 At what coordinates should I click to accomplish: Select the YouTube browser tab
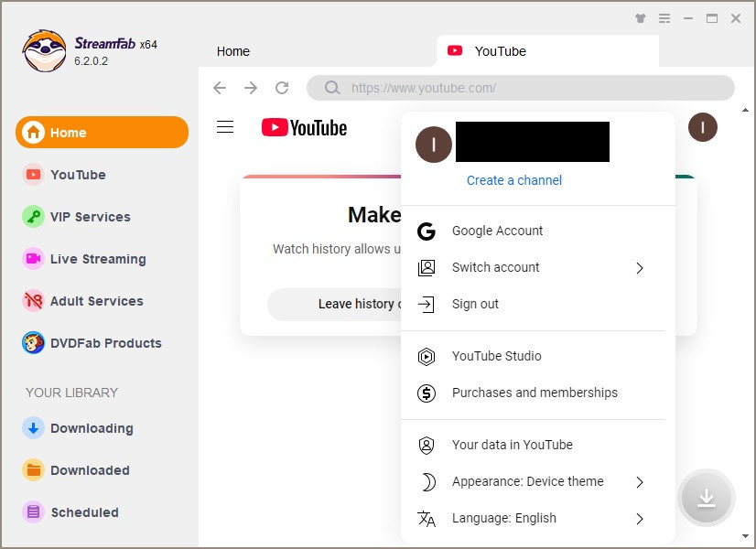pos(547,51)
